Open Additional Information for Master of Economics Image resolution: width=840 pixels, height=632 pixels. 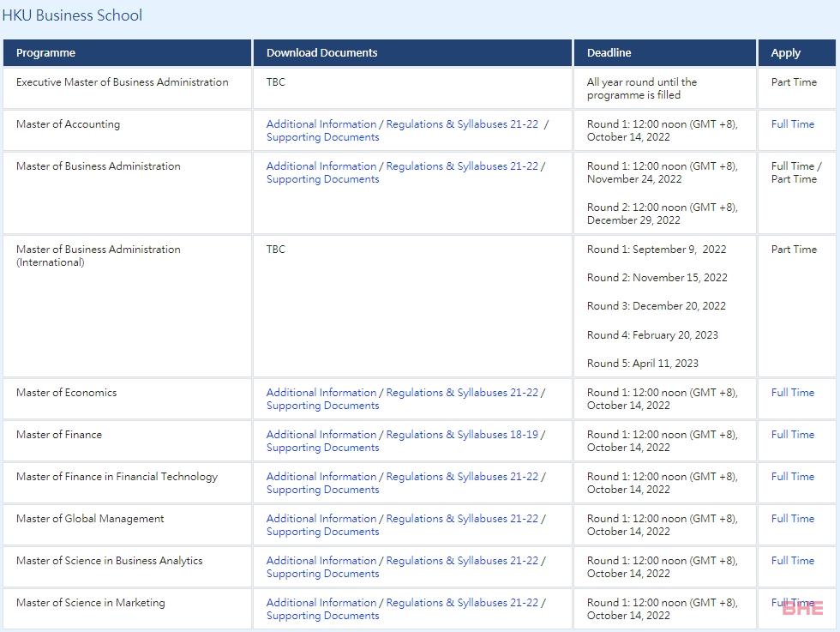coord(321,393)
